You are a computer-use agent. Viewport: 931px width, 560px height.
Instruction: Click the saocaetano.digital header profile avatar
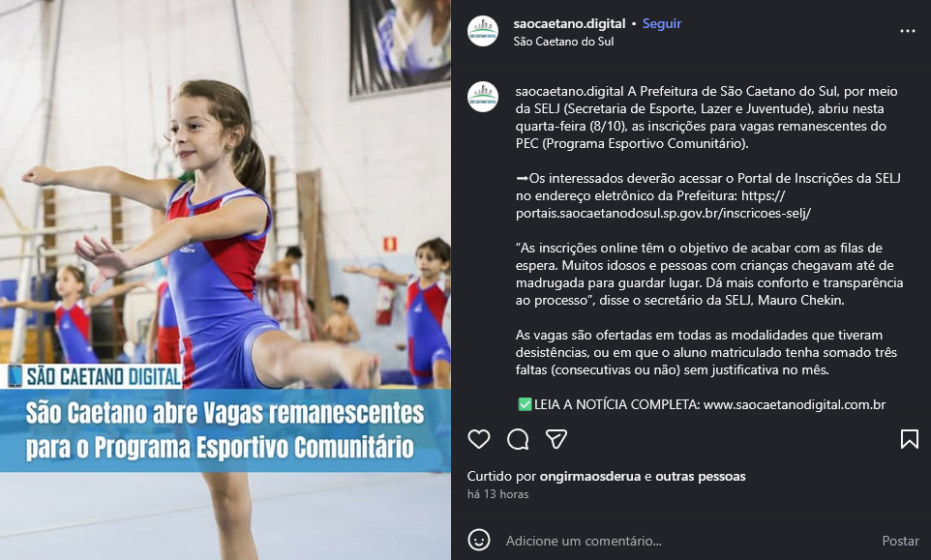tap(483, 31)
